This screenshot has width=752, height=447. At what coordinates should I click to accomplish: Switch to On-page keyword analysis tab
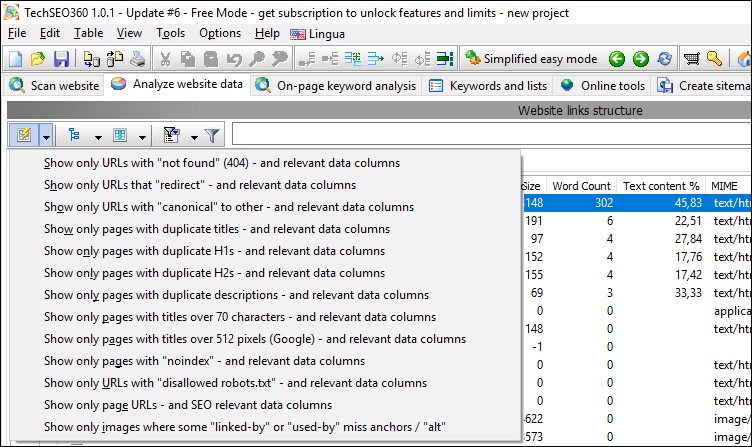coord(336,86)
